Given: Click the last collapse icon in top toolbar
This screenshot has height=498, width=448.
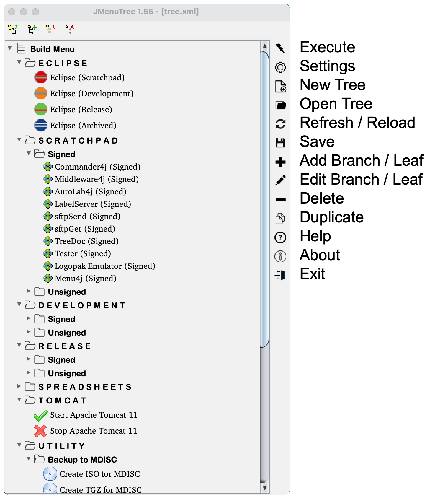Looking at the screenshot, I should coord(70,29).
